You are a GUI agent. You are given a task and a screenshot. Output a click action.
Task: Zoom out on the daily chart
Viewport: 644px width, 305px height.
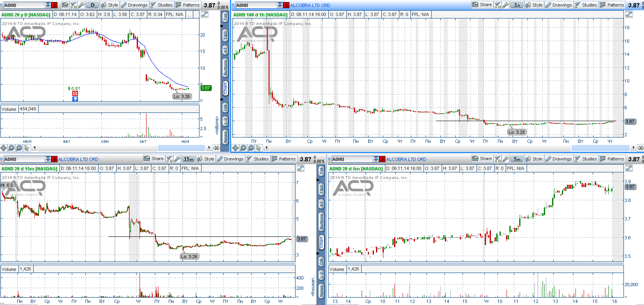coord(19,148)
